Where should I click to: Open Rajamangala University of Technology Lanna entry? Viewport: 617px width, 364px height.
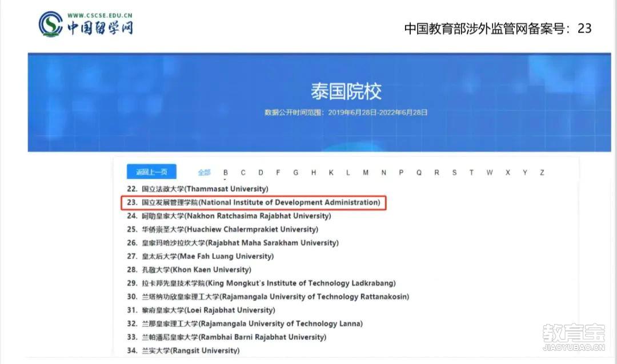[x=245, y=323]
